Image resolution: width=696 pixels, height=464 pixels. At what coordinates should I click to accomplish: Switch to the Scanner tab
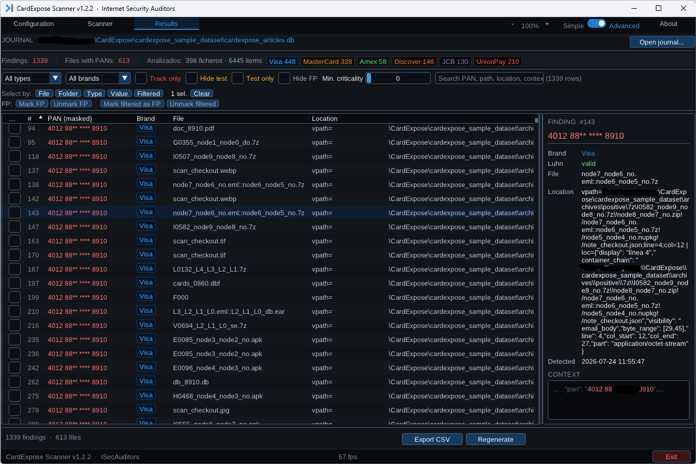coord(100,24)
